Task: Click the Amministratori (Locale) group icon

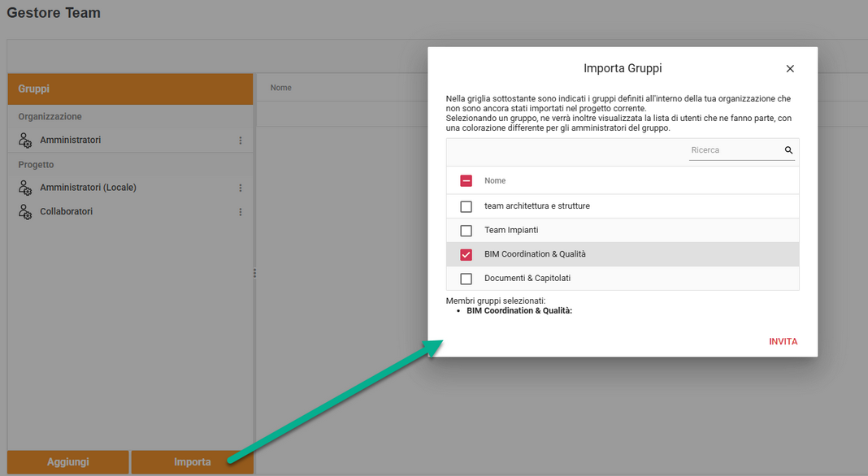Action: tap(25, 188)
